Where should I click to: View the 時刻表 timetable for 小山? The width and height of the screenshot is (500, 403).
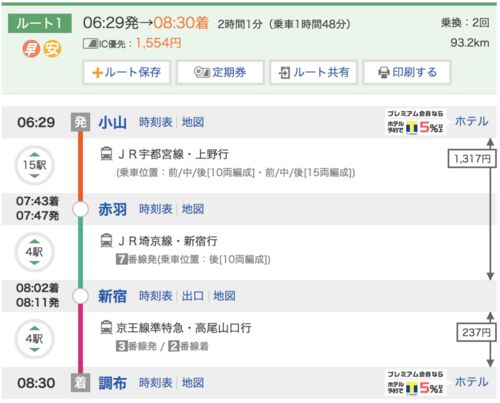(x=156, y=122)
